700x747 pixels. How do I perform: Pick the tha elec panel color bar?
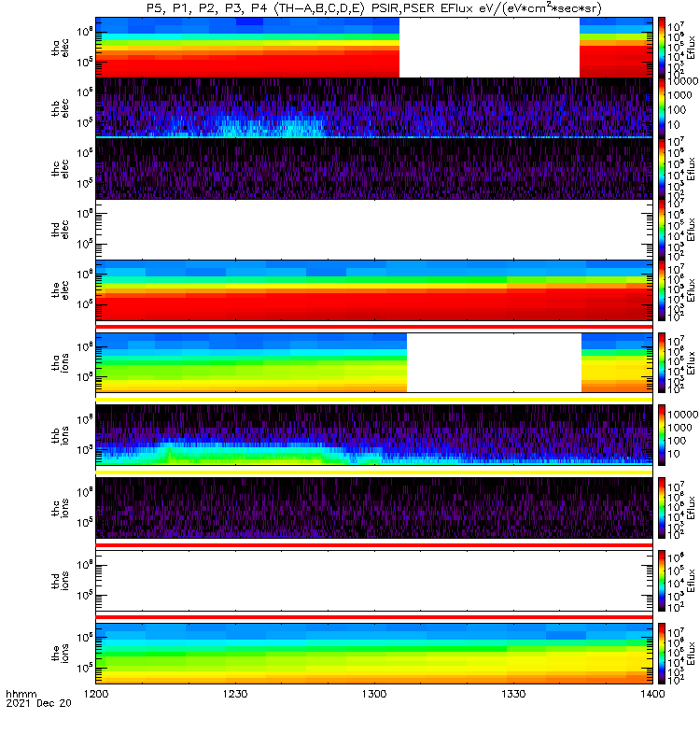[662, 48]
